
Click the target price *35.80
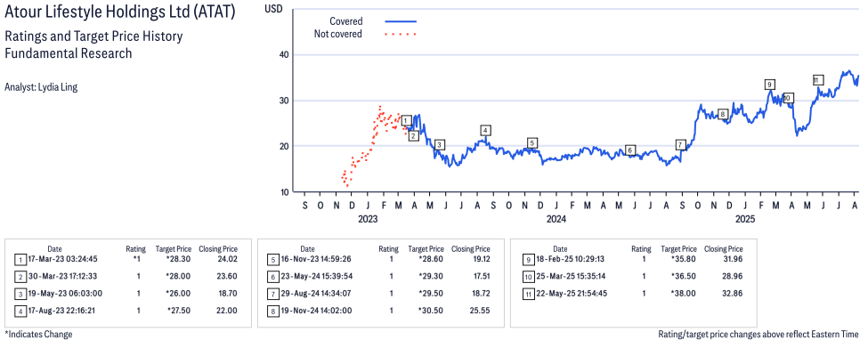pos(685,259)
